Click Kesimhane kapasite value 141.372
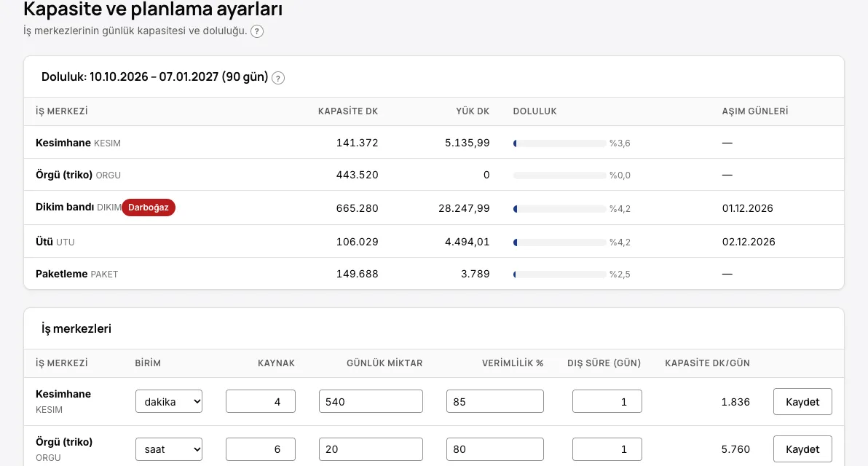868x466 pixels. tap(357, 143)
